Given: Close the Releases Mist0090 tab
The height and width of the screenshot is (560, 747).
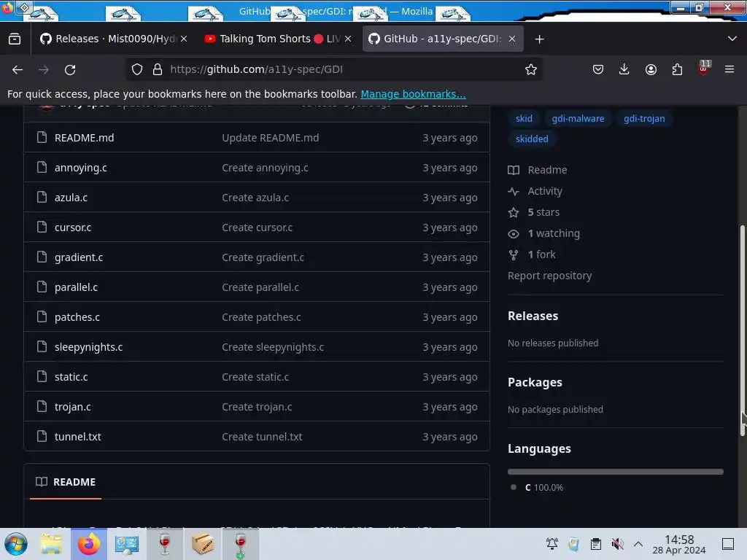Looking at the screenshot, I should 184,39.
